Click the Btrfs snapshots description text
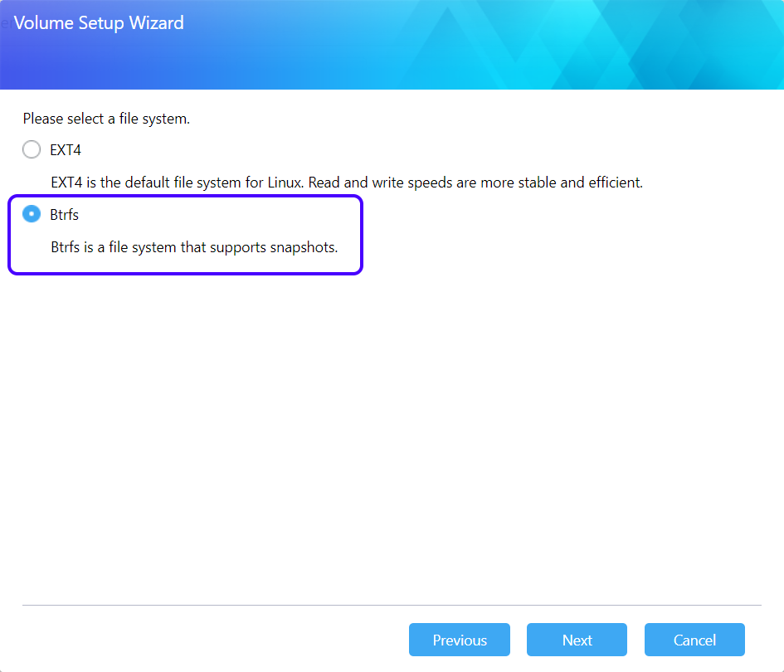The width and height of the screenshot is (784, 672). click(194, 247)
